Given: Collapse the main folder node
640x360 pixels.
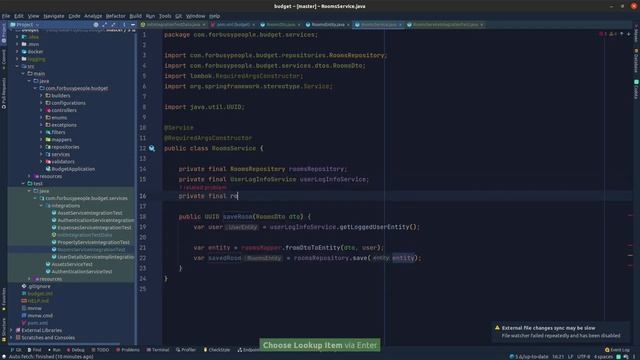Looking at the screenshot, I should [23, 73].
